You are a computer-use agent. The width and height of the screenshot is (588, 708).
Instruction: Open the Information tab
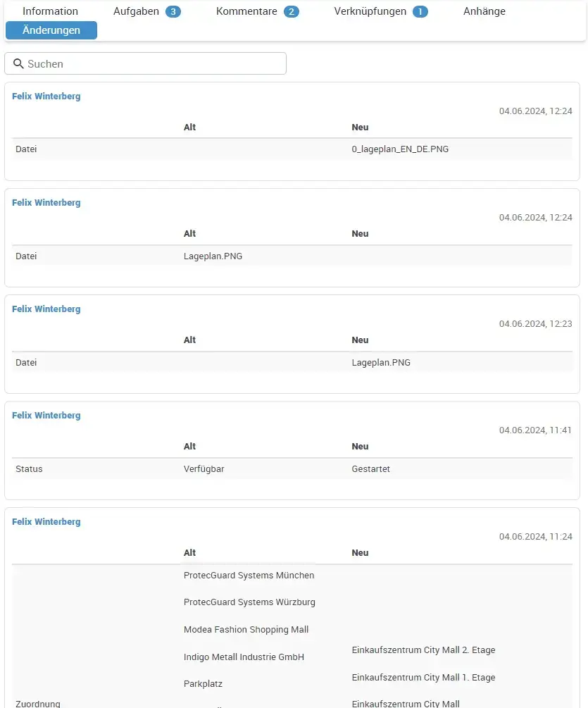(x=50, y=11)
